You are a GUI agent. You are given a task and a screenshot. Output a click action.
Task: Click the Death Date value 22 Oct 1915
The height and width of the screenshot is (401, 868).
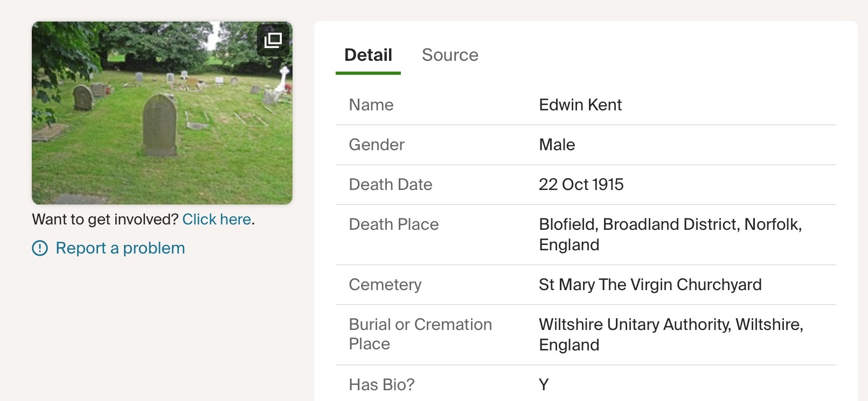[581, 185]
